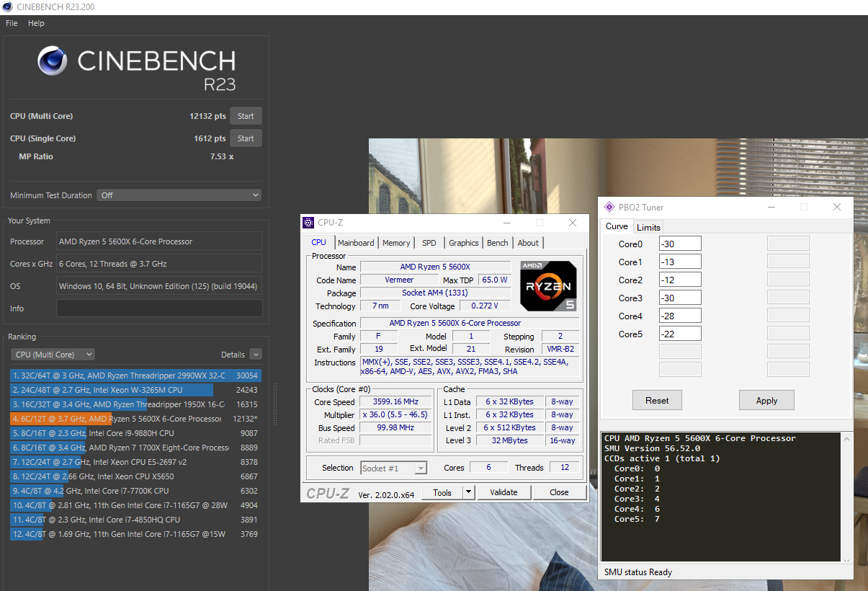Click the AMD Ryzen 5 logo in CPU-Z
868x591 pixels.
pyautogui.click(x=549, y=286)
